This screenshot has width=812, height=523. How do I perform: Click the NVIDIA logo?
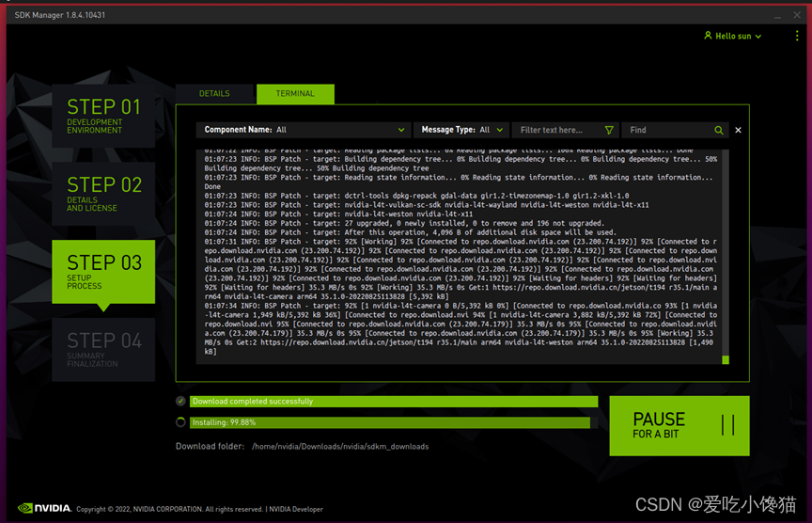coord(44,508)
